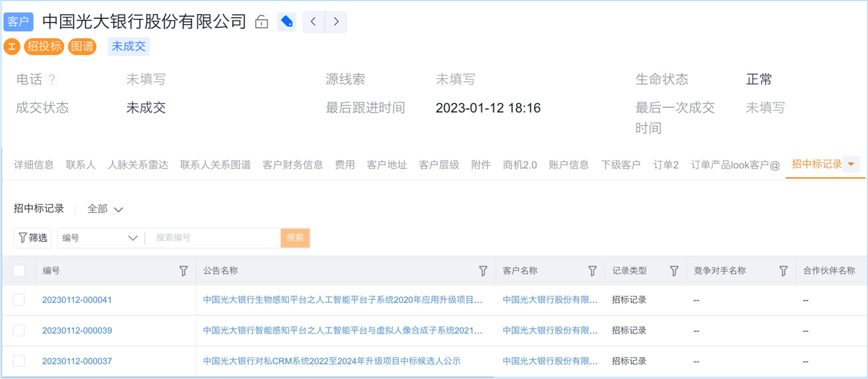Click 招标记录 in row 20230112-000041
Screen dimensions: 868x379
point(629,300)
